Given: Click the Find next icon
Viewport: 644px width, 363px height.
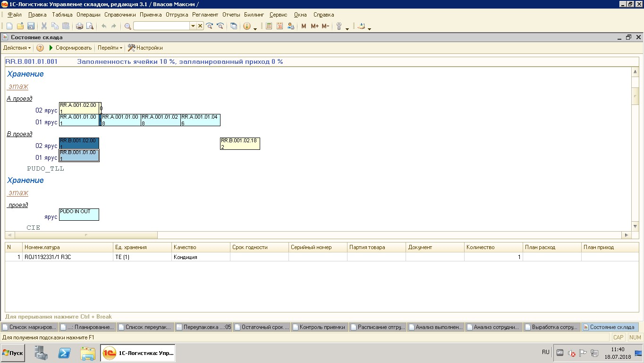Looking at the screenshot, I should (210, 26).
